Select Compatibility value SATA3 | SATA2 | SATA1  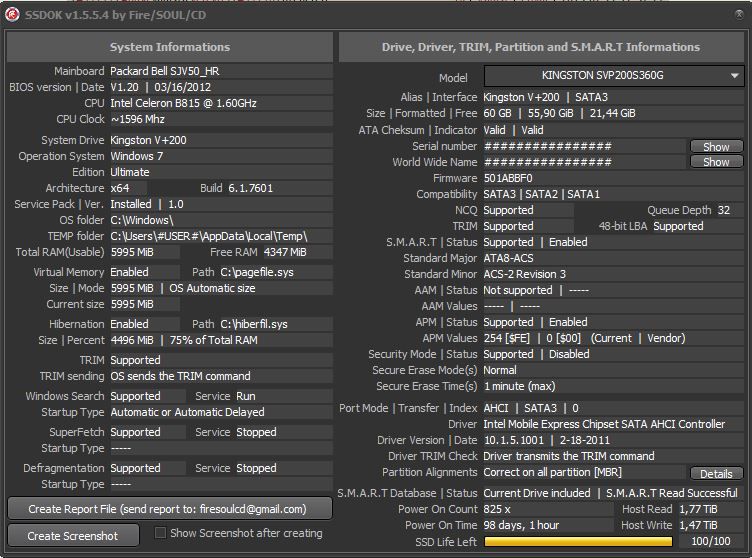(x=541, y=194)
